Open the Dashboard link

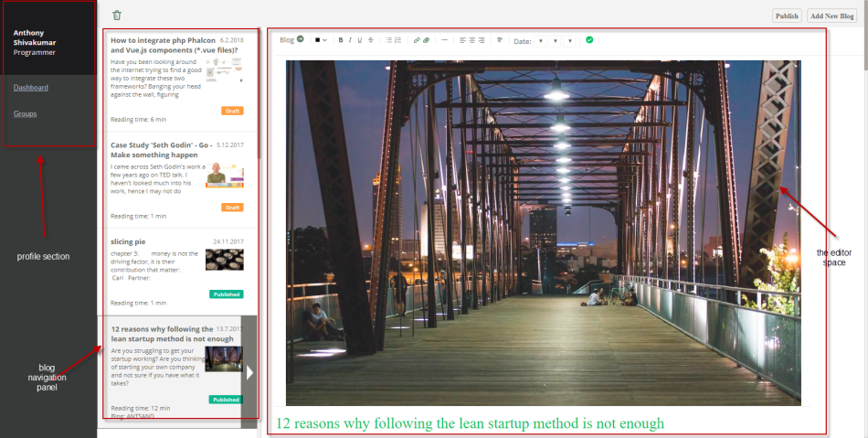pos(30,88)
